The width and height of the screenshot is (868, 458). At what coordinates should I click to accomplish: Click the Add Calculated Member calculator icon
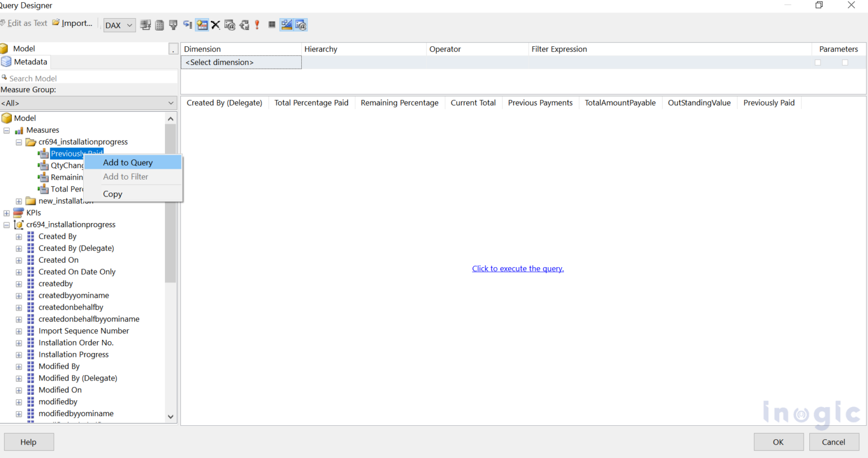click(x=160, y=25)
